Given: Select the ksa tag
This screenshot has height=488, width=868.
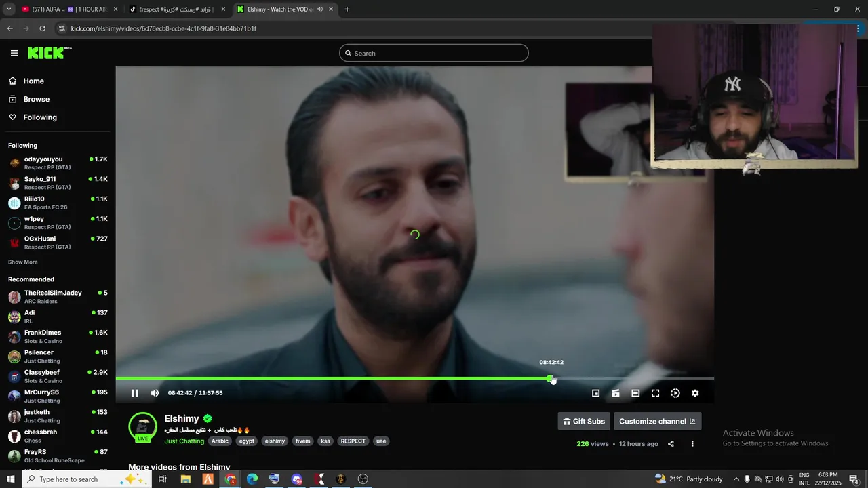Looking at the screenshot, I should pyautogui.click(x=325, y=441).
